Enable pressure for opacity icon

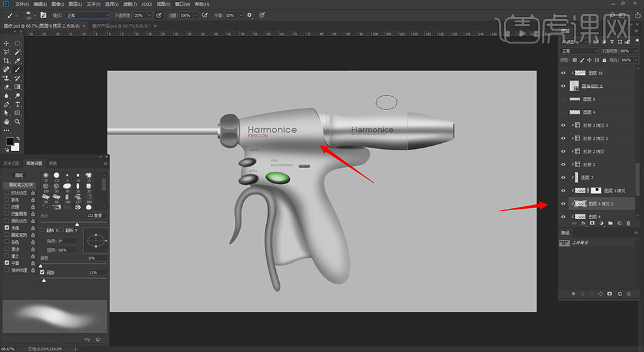159,15
